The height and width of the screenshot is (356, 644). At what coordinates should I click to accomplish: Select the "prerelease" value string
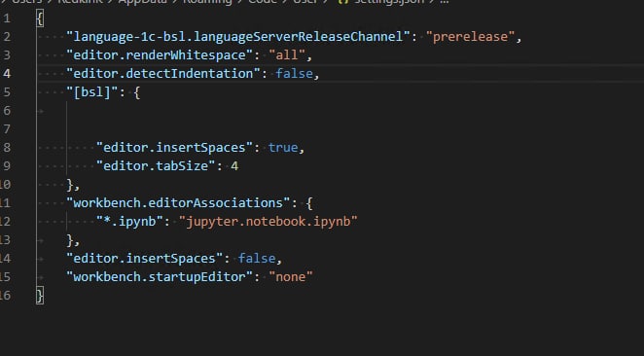point(470,37)
